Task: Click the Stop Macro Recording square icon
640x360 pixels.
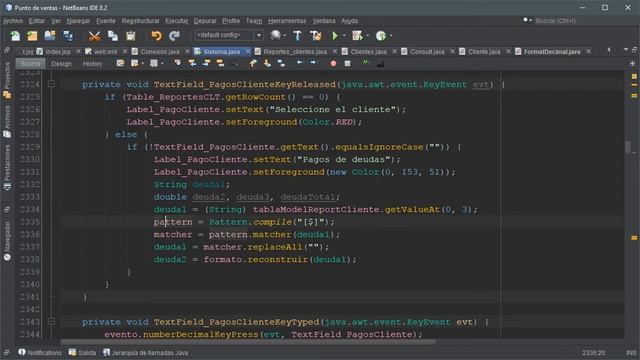Action: pyautogui.click(x=347, y=64)
